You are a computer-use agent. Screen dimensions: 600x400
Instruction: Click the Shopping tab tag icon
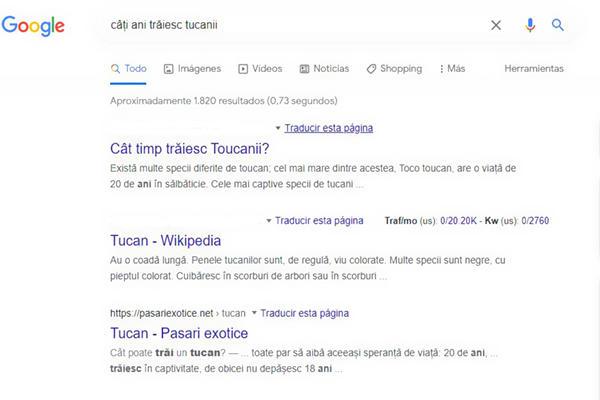click(371, 69)
